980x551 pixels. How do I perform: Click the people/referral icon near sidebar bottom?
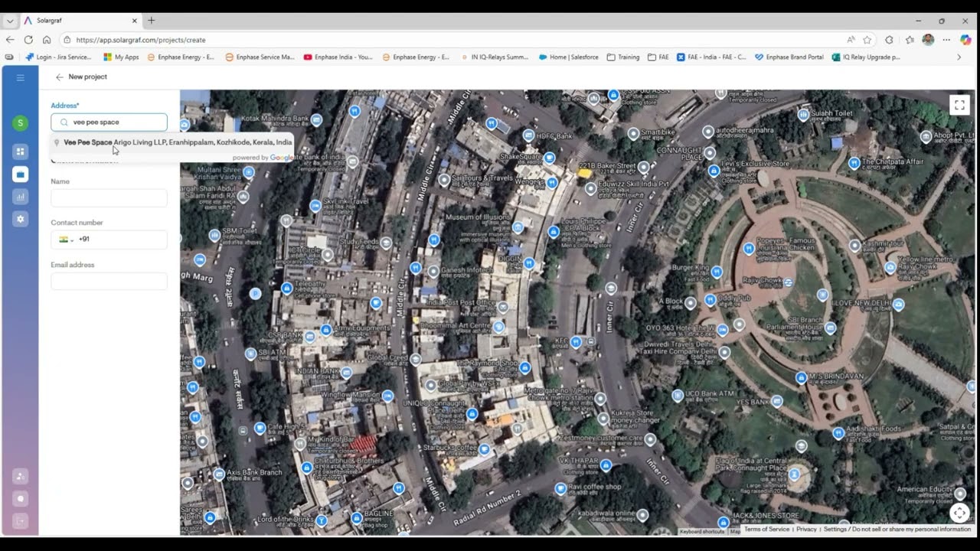tap(21, 476)
